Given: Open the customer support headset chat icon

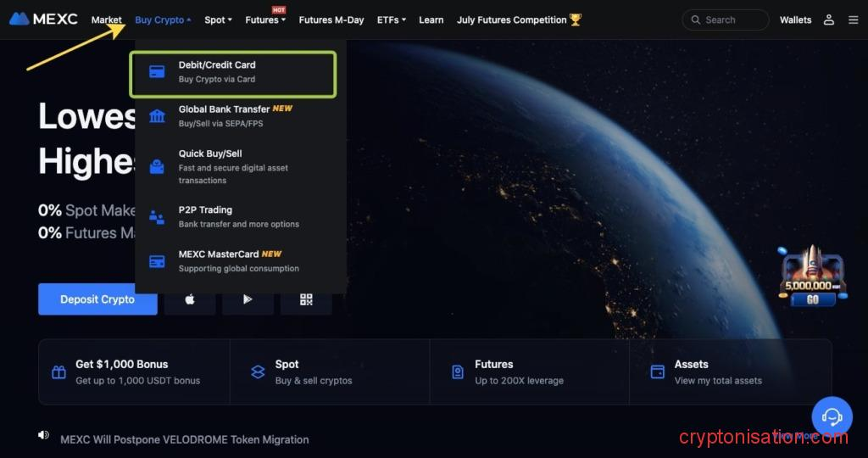Looking at the screenshot, I should (x=832, y=416).
